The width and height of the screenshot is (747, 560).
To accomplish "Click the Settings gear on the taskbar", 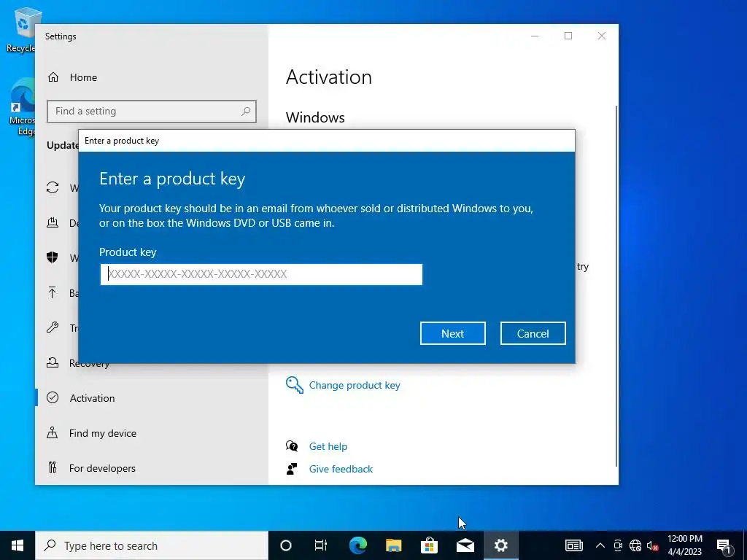I will tap(500, 545).
